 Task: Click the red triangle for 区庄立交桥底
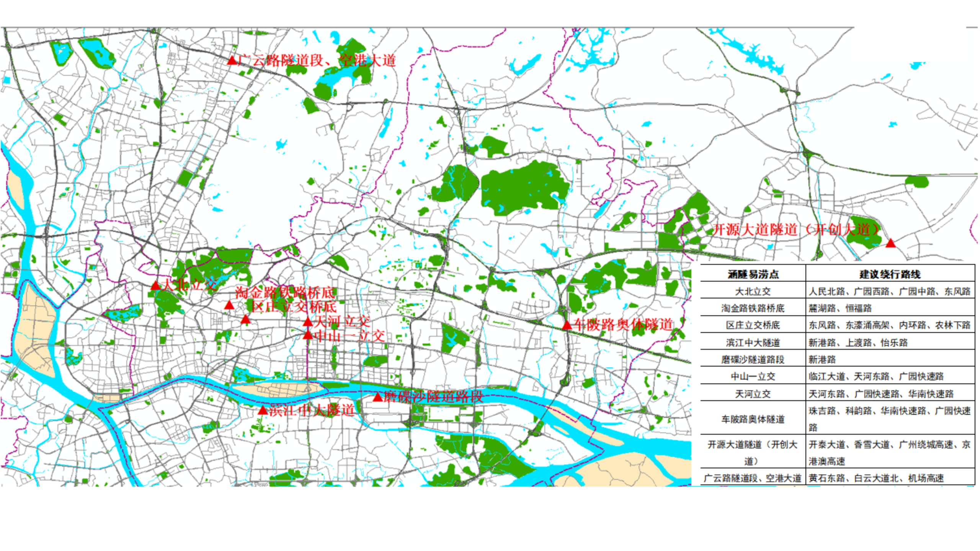coord(245,319)
